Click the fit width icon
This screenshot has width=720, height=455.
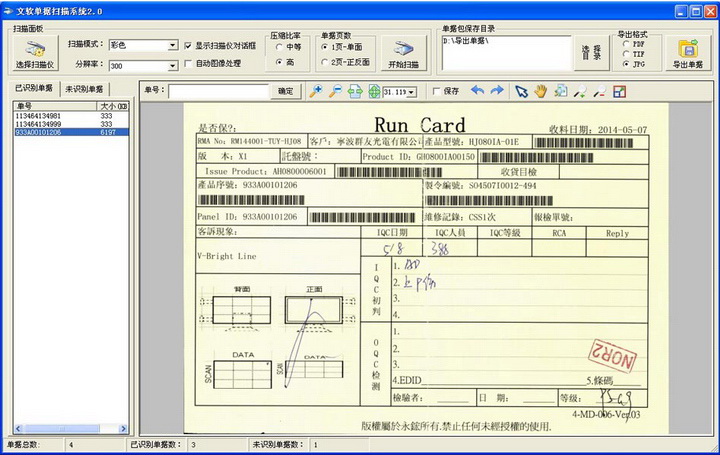coord(355,91)
